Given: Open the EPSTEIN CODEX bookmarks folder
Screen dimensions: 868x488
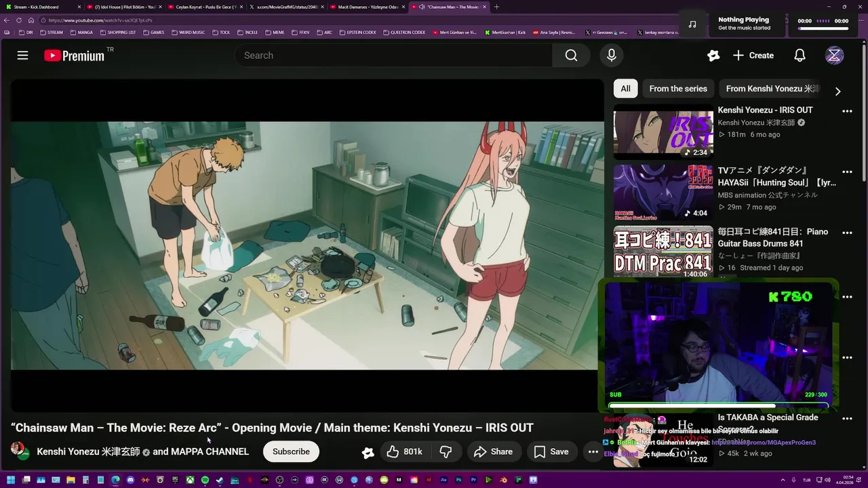Looking at the screenshot, I should 357,33.
